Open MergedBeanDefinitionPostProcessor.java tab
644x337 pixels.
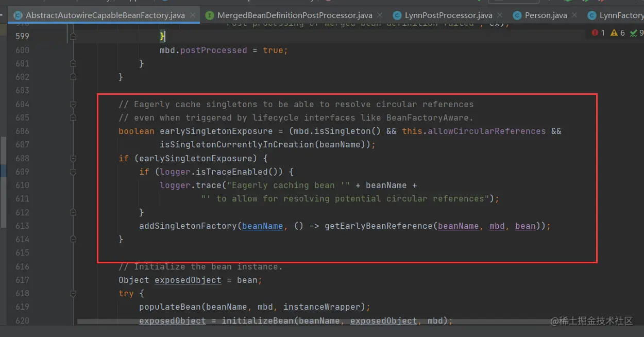coord(294,15)
